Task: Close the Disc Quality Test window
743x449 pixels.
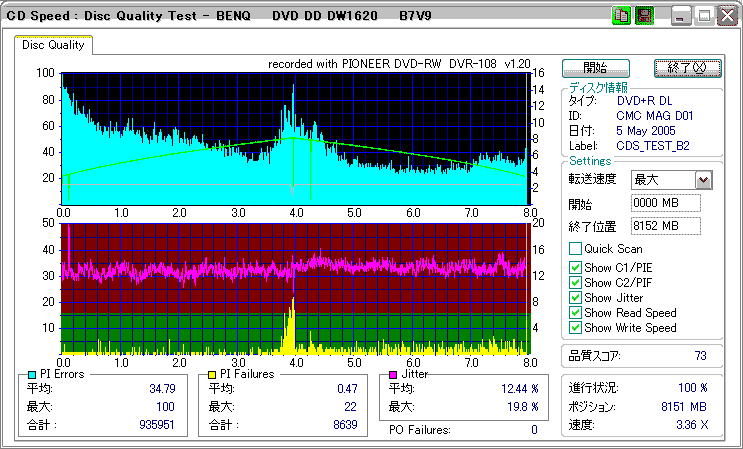Action: [x=726, y=16]
